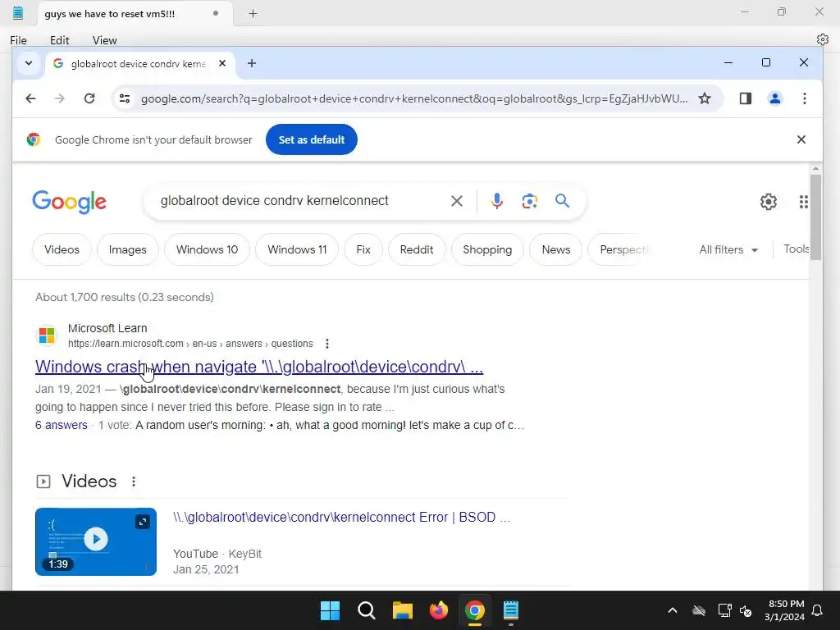Open a new Chrome tab
The width and height of the screenshot is (840, 630).
pyautogui.click(x=251, y=63)
